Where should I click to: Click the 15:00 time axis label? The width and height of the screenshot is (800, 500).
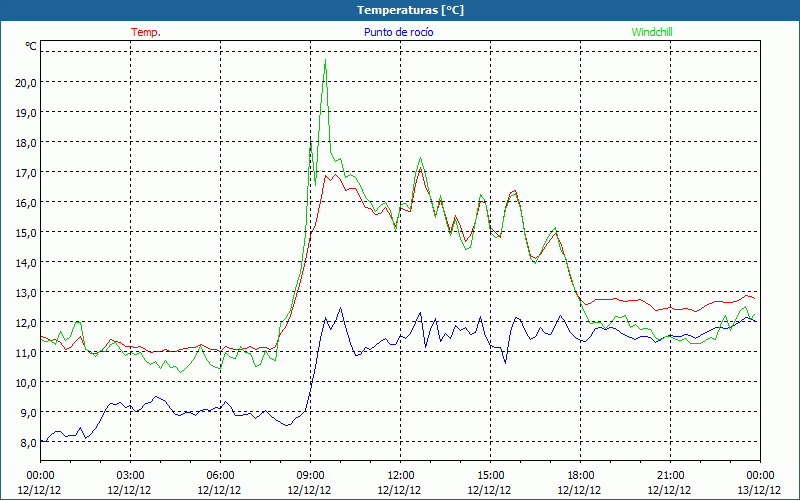(x=490, y=475)
